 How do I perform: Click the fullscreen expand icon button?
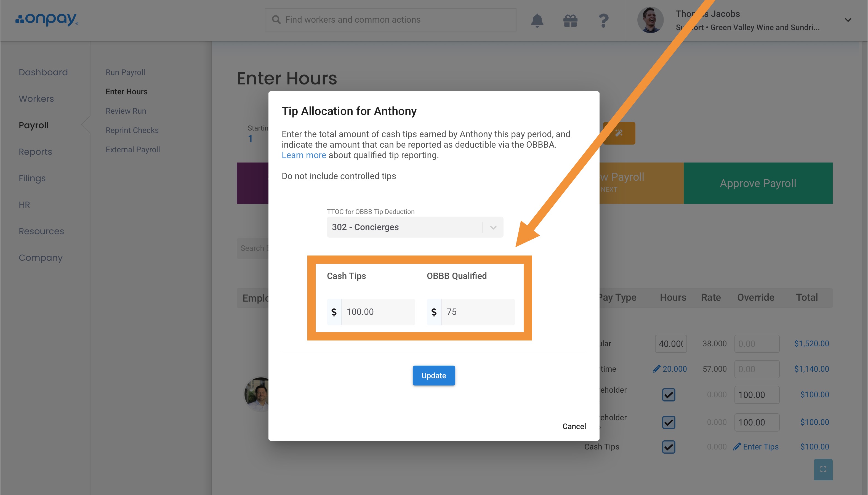point(823,469)
